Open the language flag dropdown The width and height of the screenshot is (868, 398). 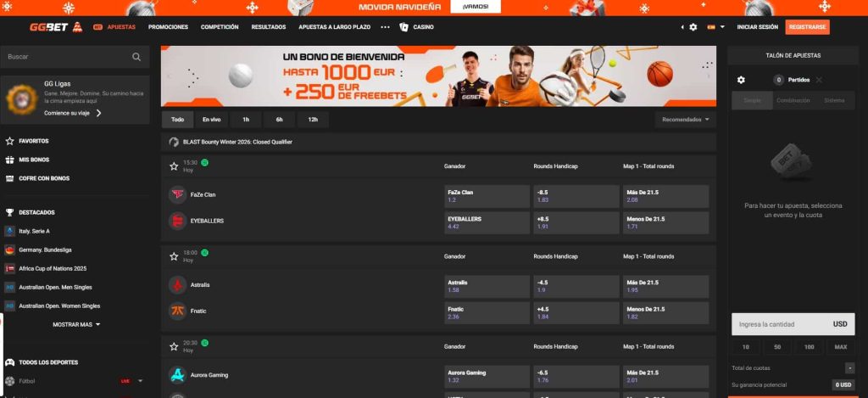point(715,27)
